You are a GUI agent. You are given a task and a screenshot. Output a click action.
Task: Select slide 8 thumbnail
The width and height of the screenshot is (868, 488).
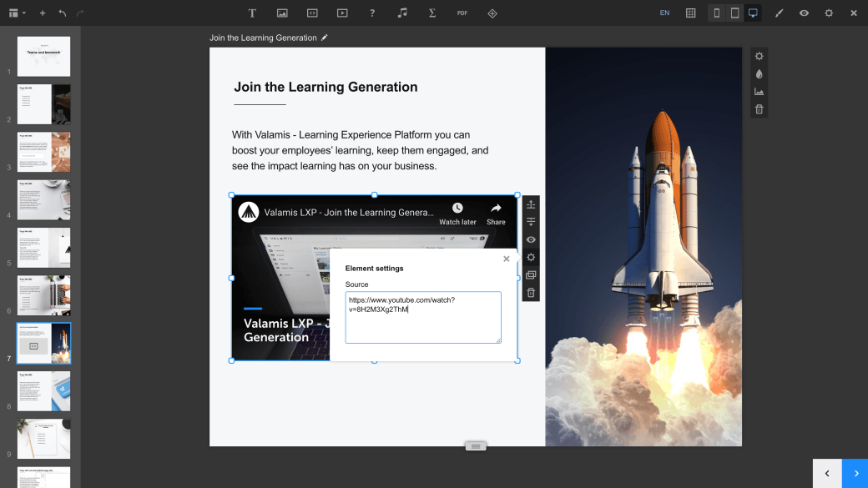[43, 391]
